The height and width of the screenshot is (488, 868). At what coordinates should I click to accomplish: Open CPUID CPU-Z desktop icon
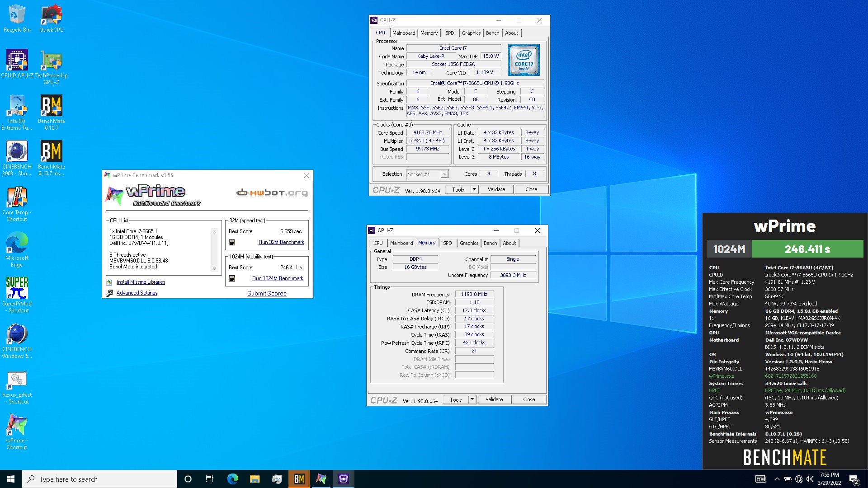[17, 64]
